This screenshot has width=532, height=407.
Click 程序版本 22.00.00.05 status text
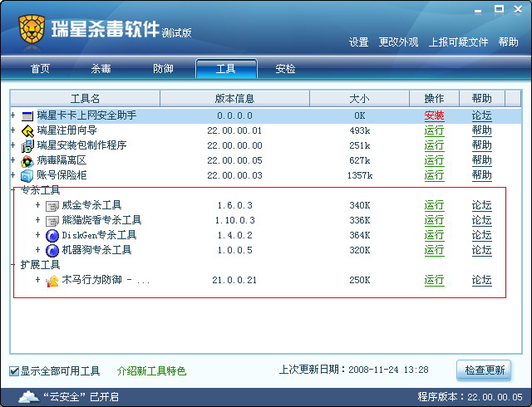tap(470, 397)
